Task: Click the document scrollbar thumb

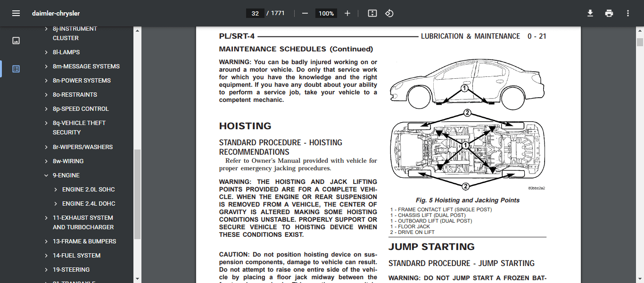Action: click(x=640, y=42)
